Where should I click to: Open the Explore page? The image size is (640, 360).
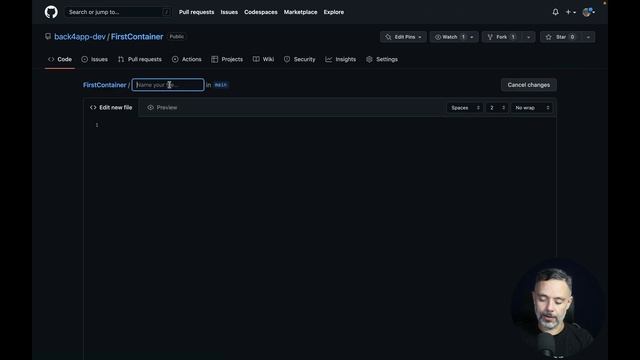333,12
